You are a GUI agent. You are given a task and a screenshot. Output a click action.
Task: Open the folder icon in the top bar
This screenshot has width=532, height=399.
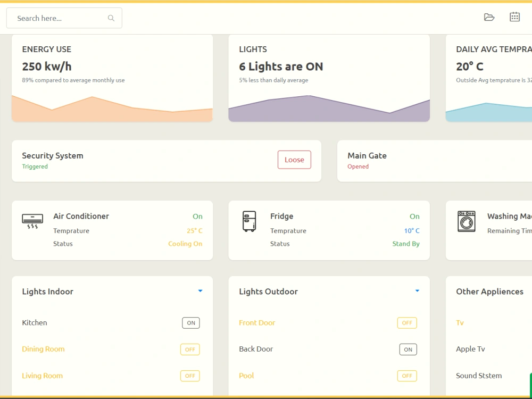click(x=489, y=16)
